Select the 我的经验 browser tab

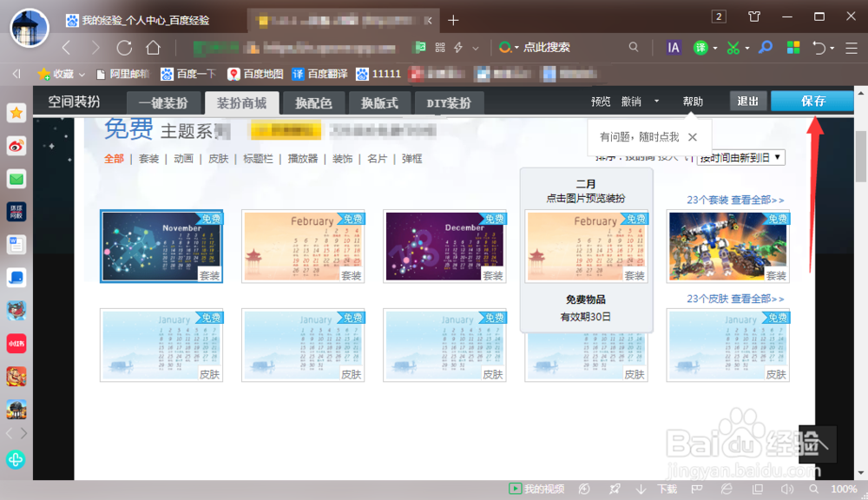146,21
